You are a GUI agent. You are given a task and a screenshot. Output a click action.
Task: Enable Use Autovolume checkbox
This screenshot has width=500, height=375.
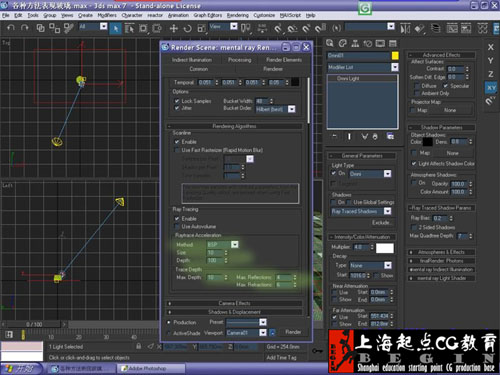tap(177, 227)
